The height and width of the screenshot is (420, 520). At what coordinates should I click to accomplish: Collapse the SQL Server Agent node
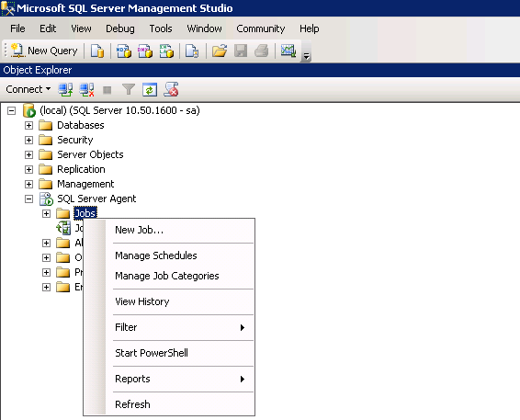(28, 199)
